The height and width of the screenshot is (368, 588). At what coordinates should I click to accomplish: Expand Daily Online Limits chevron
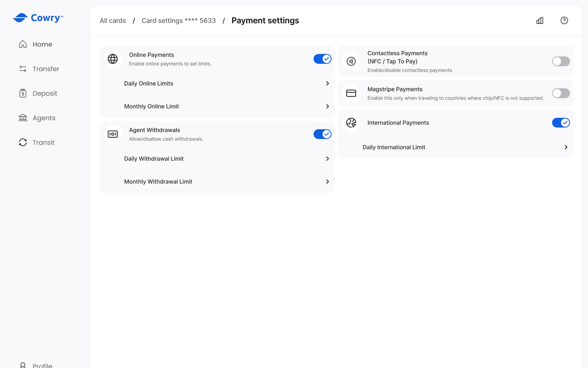tap(327, 84)
